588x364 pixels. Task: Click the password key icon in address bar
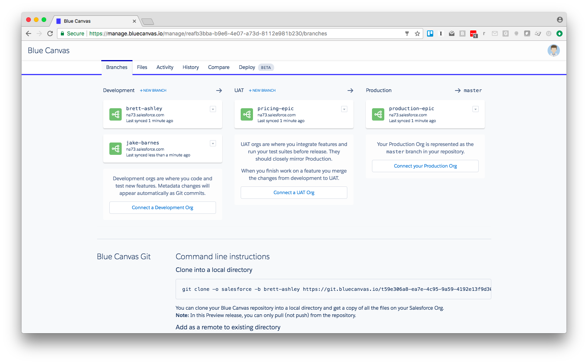[407, 34]
